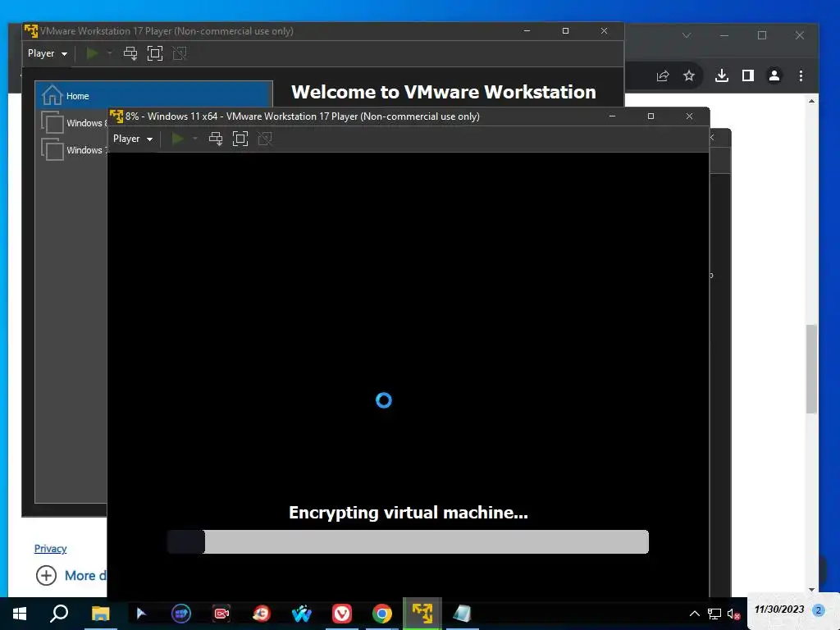Toggle Chrome side panel icon
Screen dimensions: 840x630
pos(748,75)
